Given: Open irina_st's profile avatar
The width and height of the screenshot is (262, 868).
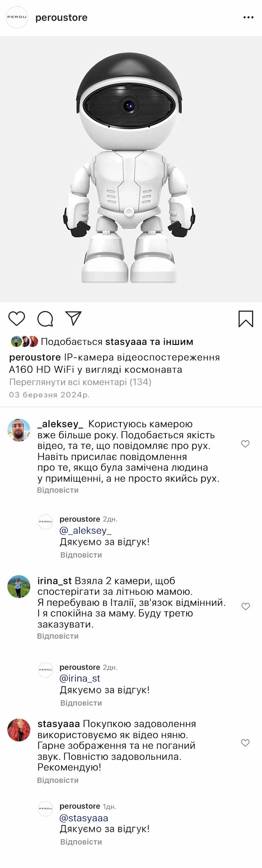Looking at the screenshot, I should [x=19, y=587].
